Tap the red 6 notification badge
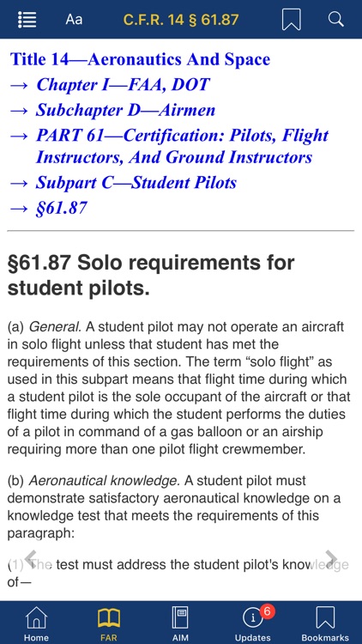 pyautogui.click(x=267, y=611)
